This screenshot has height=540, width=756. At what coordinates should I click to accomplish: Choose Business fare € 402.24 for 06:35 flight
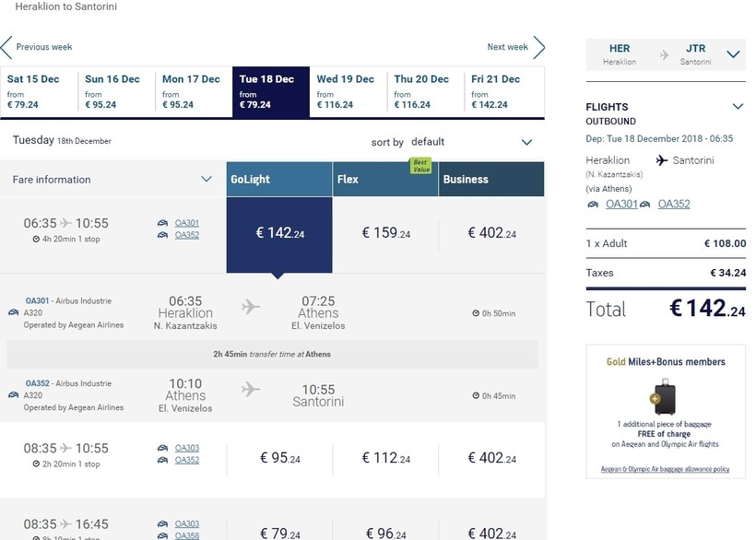[x=491, y=234]
